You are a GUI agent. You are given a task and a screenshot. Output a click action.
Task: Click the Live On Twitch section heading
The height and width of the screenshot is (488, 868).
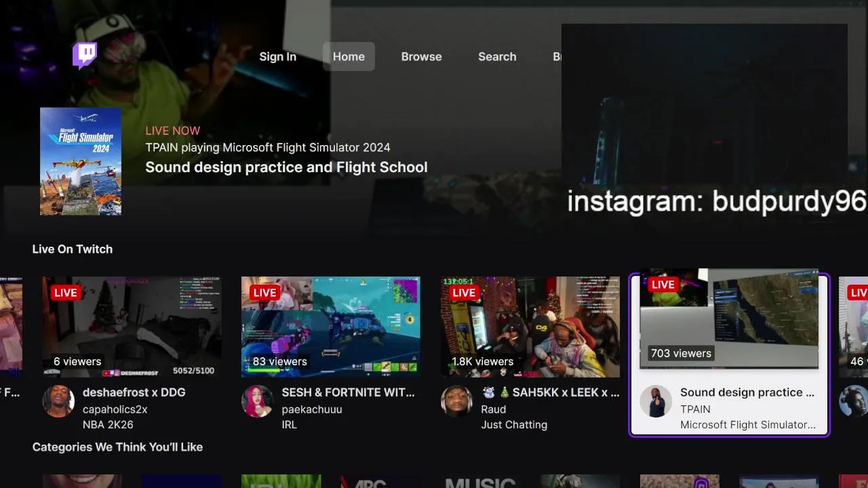click(x=73, y=249)
